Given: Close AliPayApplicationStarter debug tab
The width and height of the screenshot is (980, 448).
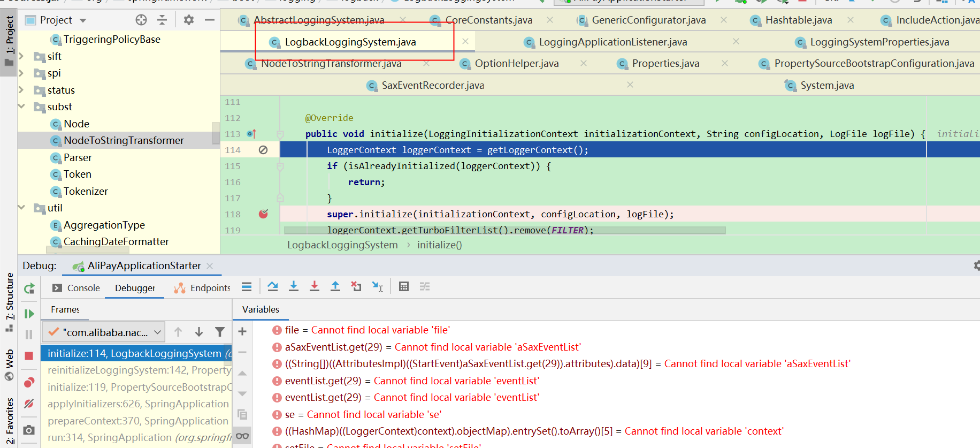Looking at the screenshot, I should [210, 266].
